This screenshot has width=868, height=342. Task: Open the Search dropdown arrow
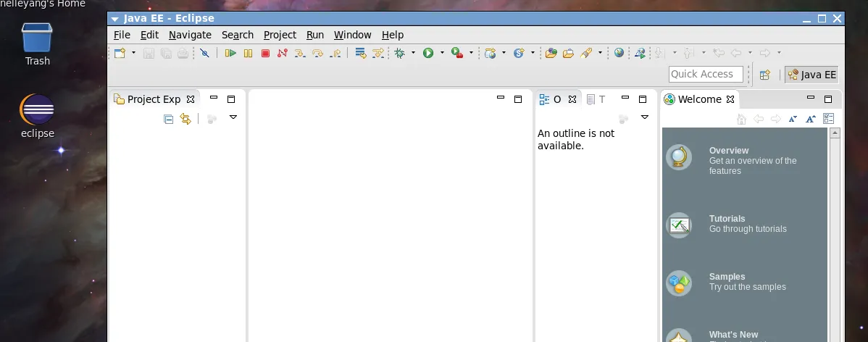[600, 53]
